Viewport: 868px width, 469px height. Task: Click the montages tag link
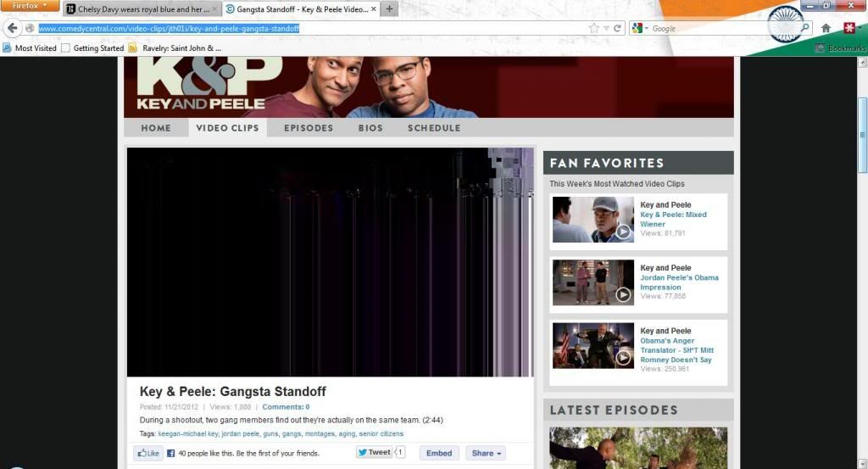tap(320, 434)
